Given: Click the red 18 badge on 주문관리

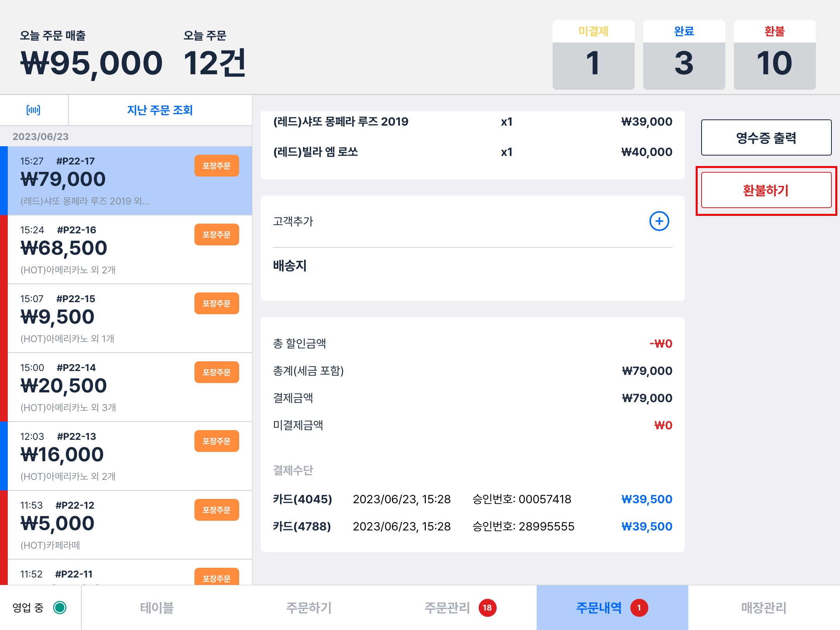Looking at the screenshot, I should click(487, 607).
